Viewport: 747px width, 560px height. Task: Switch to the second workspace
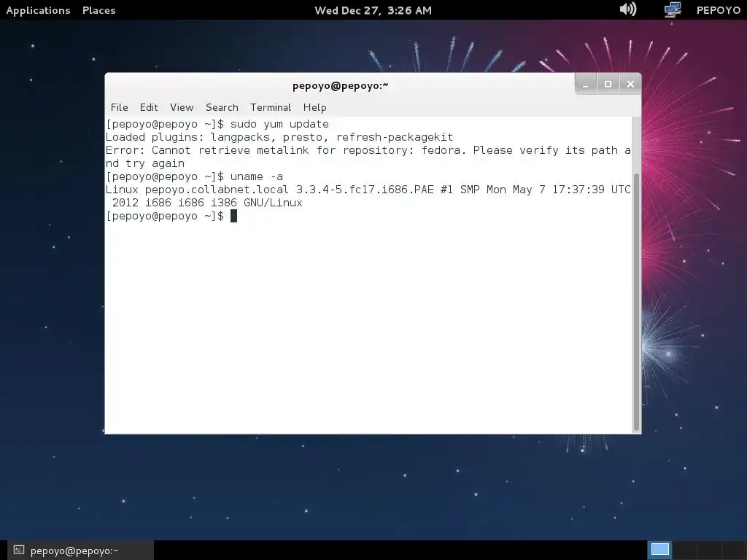pyautogui.click(x=684, y=550)
